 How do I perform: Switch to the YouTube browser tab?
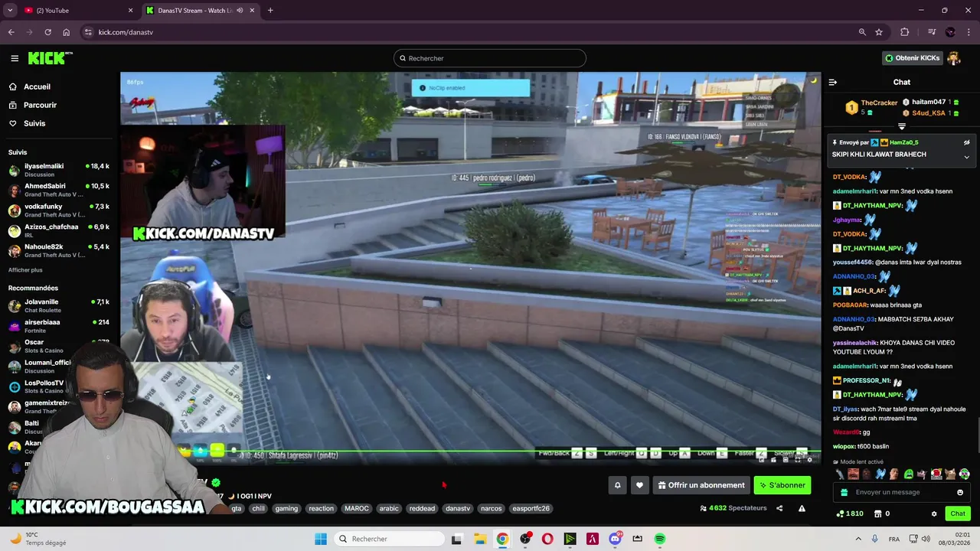[x=77, y=11]
